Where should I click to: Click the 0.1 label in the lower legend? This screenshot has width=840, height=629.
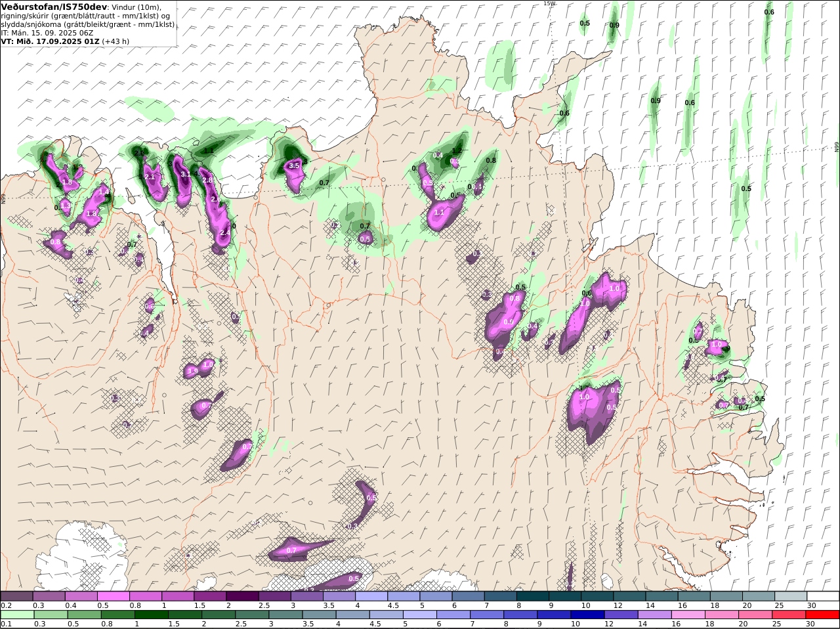[6, 624]
